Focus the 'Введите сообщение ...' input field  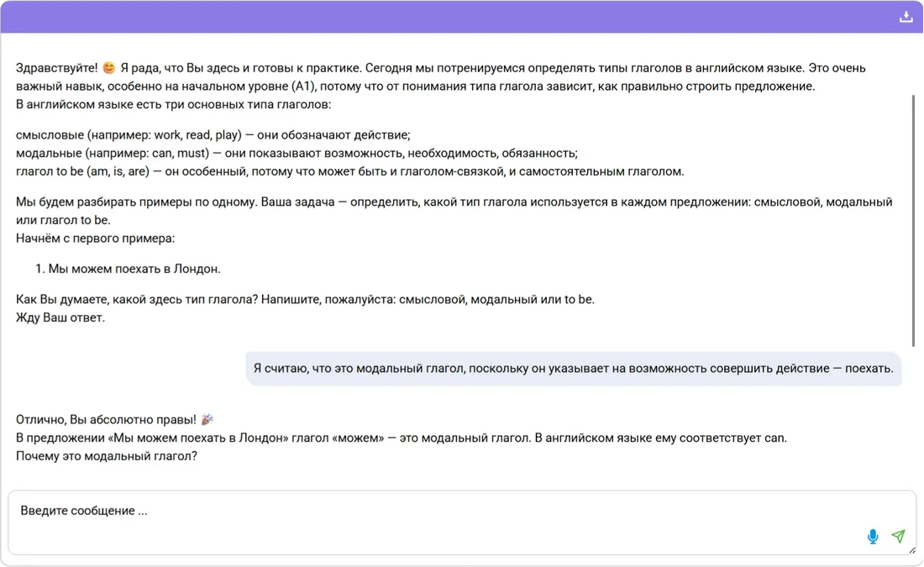point(462,522)
